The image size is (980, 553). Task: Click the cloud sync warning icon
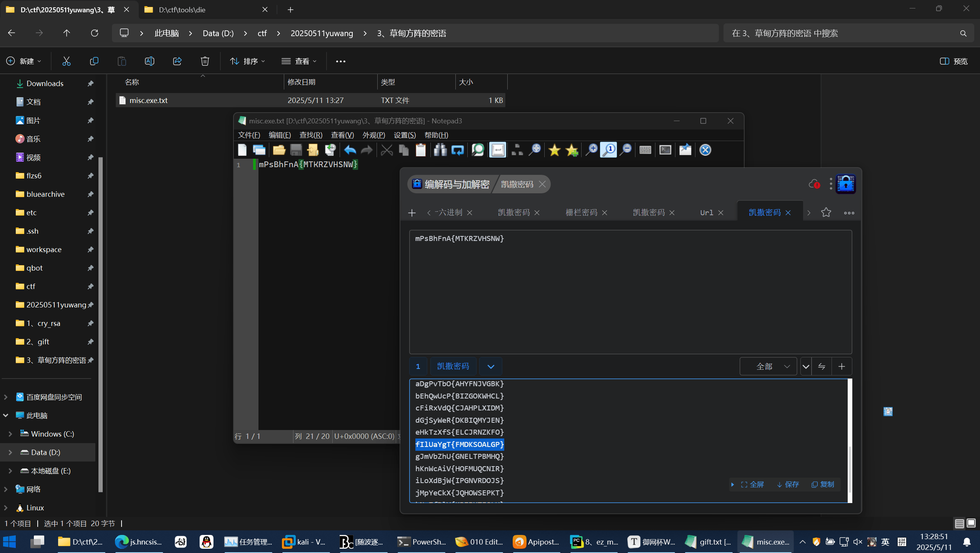pyautogui.click(x=814, y=184)
